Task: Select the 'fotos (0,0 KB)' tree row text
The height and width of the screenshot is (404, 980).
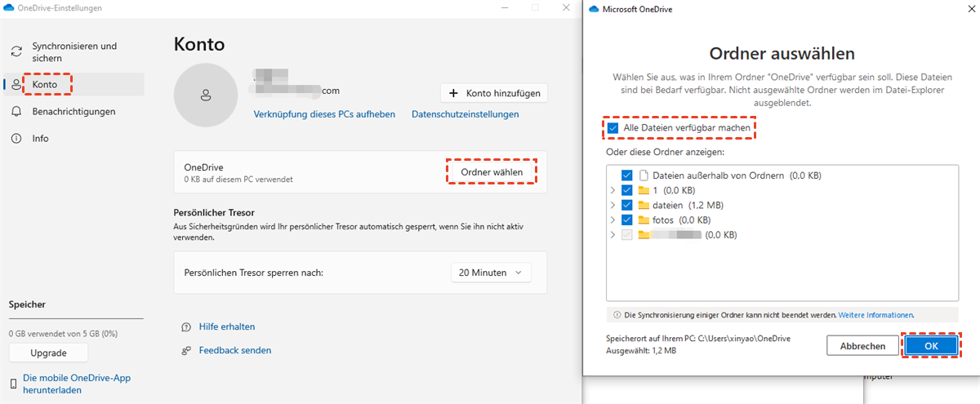Action: pos(681,220)
